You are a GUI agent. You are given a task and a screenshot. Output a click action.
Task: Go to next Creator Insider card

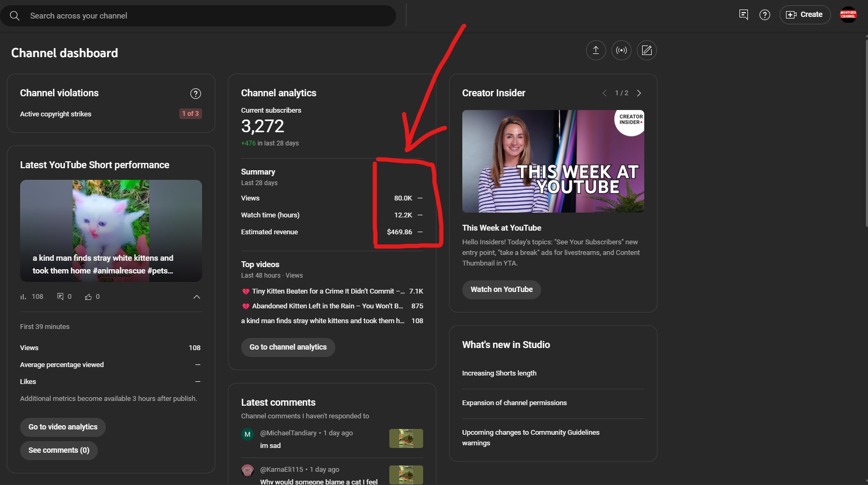click(x=639, y=93)
